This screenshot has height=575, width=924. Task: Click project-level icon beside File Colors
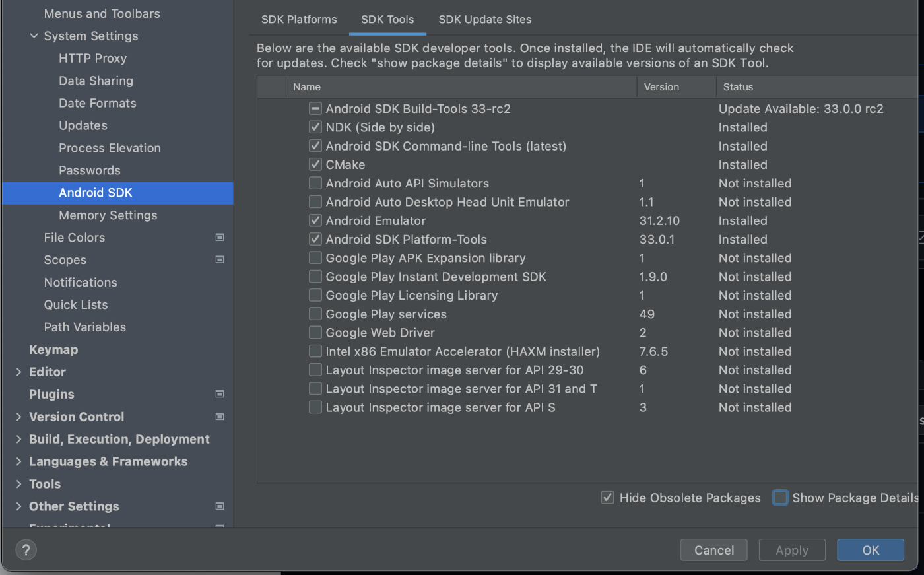click(x=220, y=238)
